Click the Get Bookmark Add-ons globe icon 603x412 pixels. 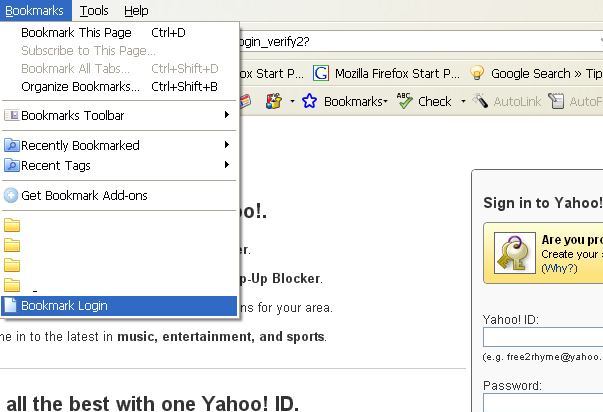[x=11, y=195]
